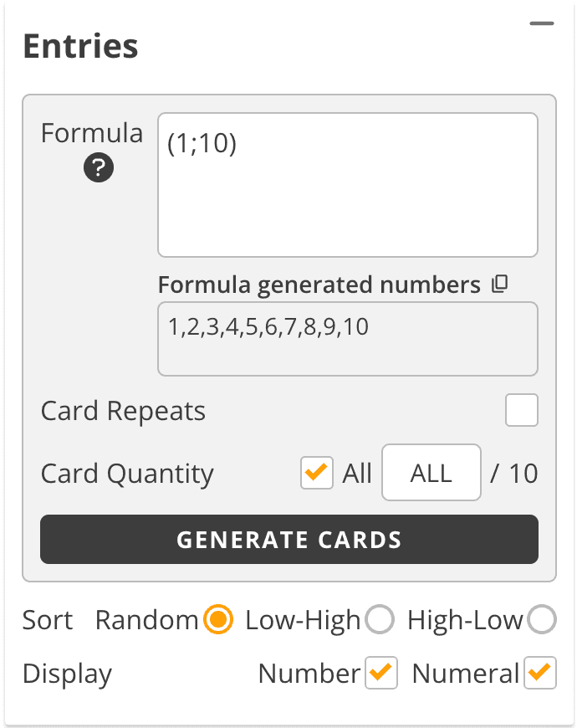Viewport: 577px width, 728px height.
Task: Select the formula generated numbers text area
Action: (x=347, y=338)
